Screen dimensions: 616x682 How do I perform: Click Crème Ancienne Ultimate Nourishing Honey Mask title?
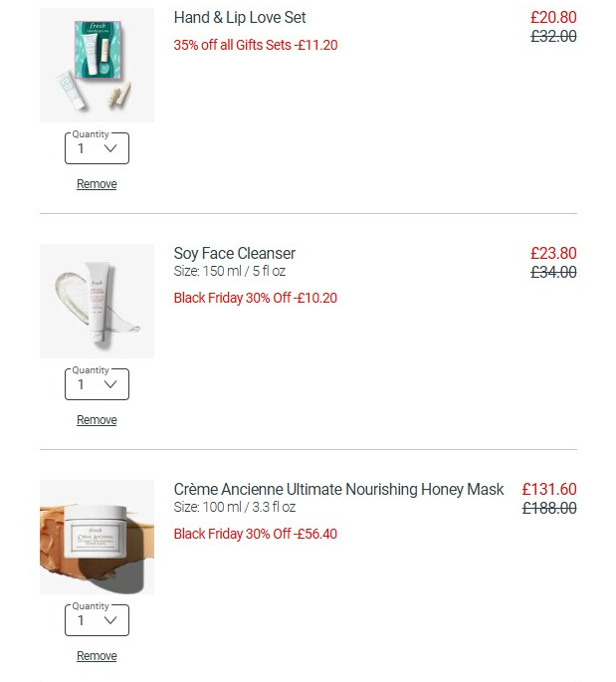(338, 489)
